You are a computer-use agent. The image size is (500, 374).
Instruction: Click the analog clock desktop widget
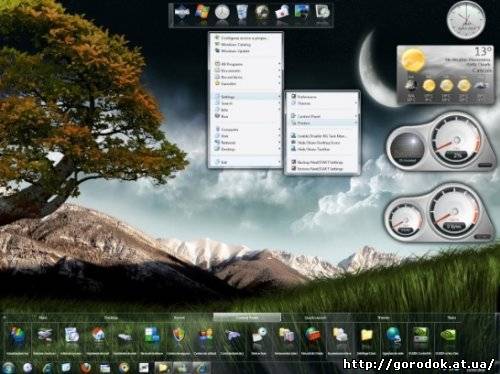466,20
